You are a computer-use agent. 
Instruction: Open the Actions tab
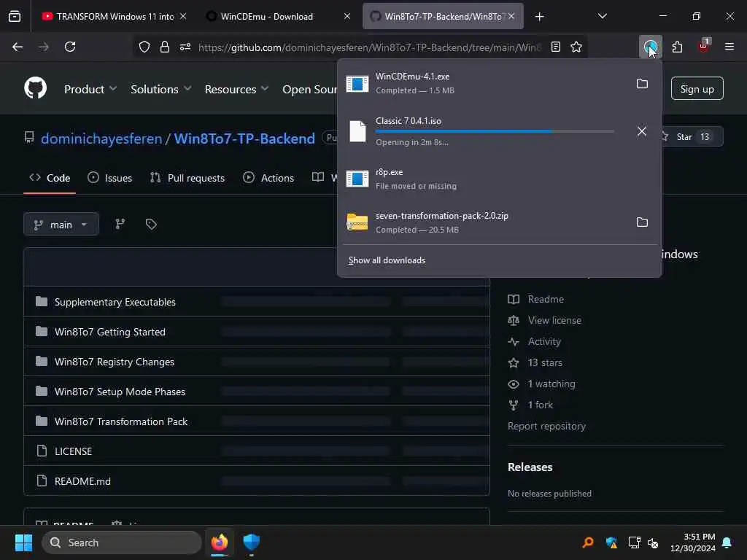point(268,178)
